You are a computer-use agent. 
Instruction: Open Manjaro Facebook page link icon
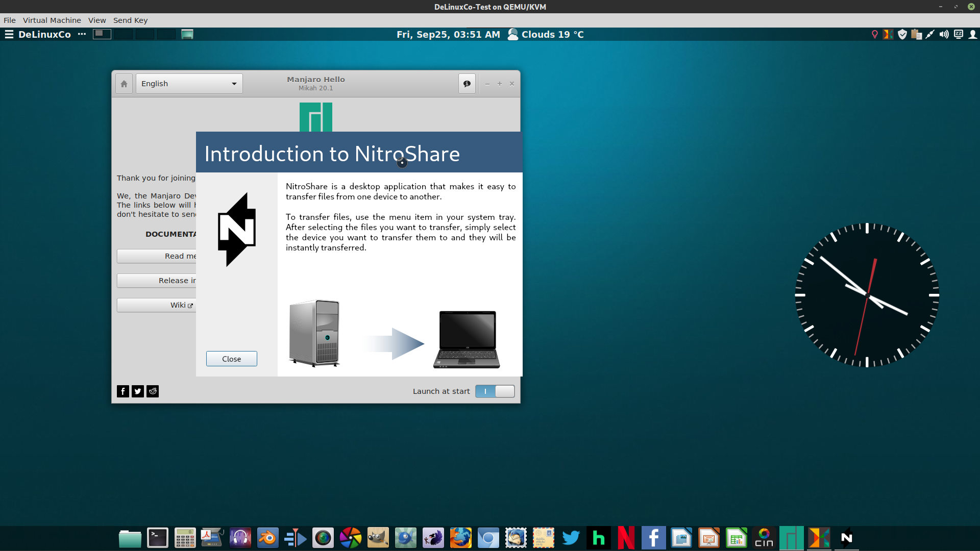tap(123, 391)
